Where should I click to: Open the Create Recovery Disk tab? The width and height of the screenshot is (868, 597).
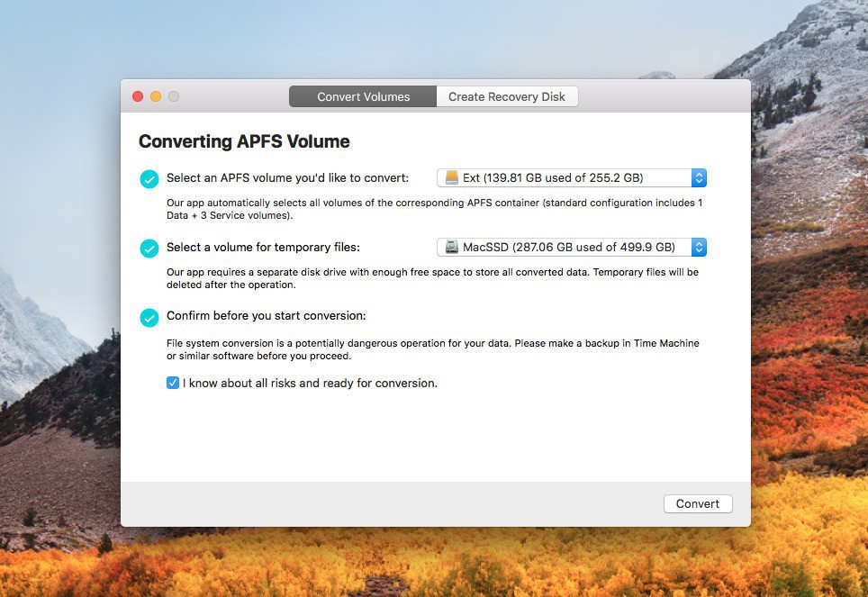pos(507,96)
